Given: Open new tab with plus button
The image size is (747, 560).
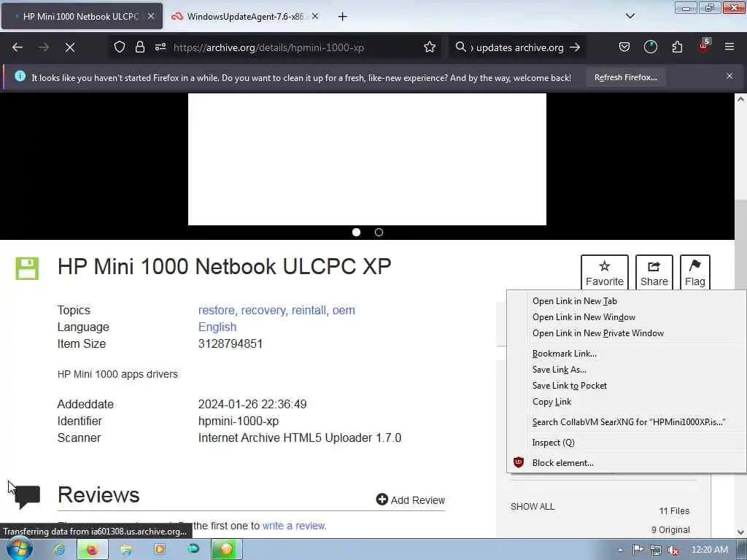Looking at the screenshot, I should click(343, 17).
